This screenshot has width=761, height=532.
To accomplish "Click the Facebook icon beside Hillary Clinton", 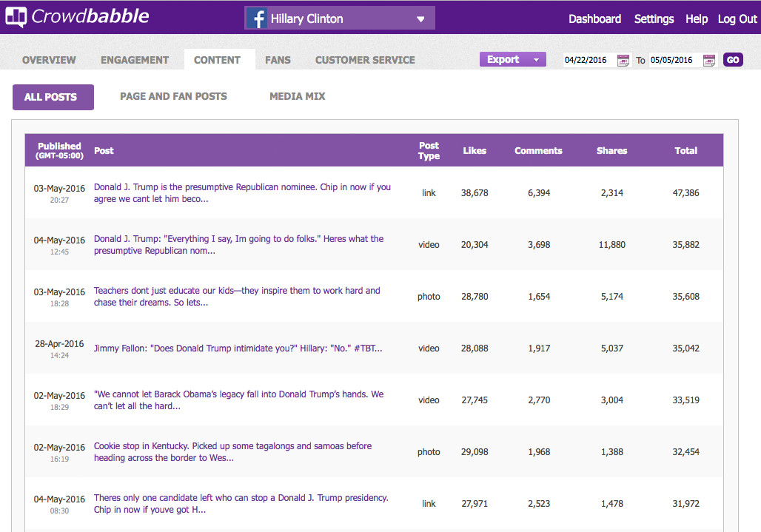I will click(257, 19).
